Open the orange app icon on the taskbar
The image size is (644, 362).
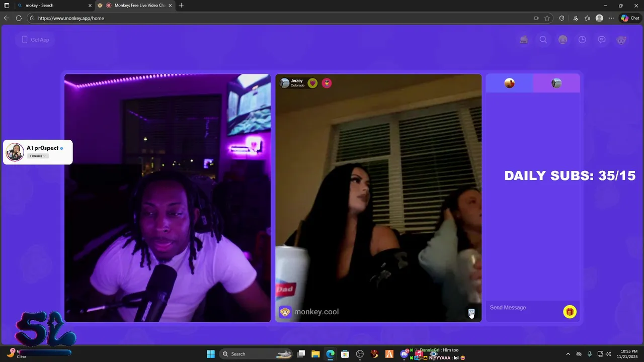(389, 354)
